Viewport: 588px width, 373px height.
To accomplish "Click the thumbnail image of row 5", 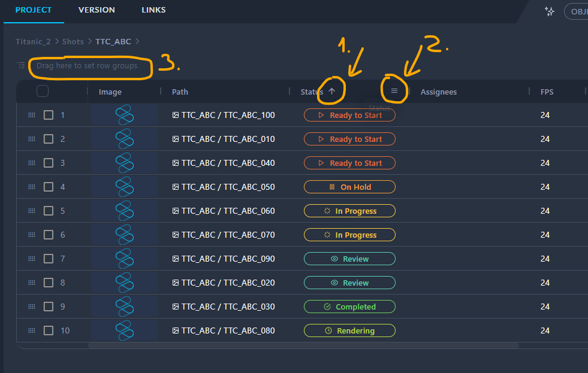I will (x=125, y=211).
